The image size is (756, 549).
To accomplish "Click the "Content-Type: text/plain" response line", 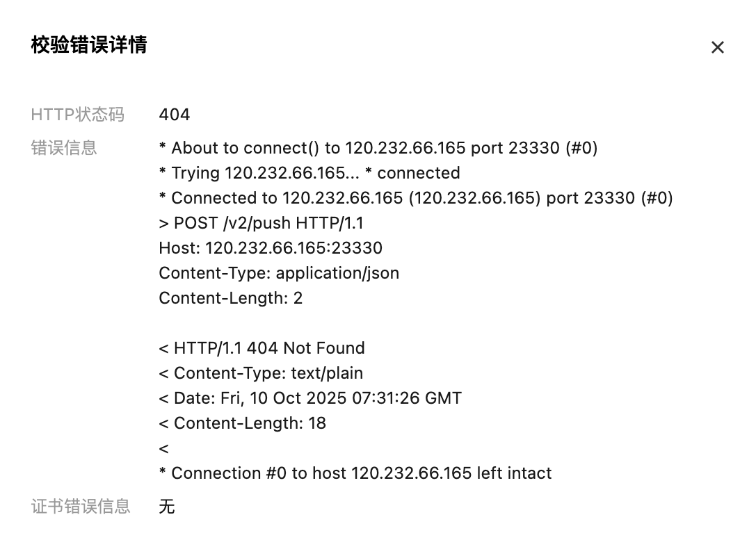I will tap(261, 373).
